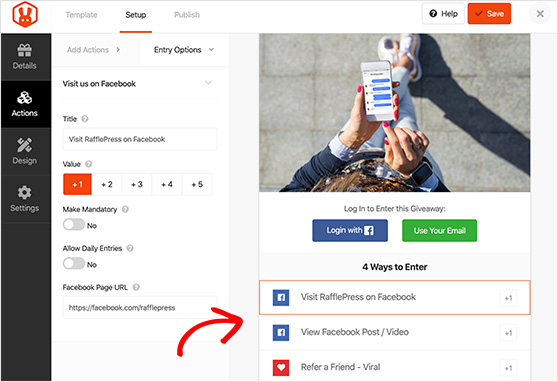558x382 pixels.
Task: Click the RafflePress rabbit logo
Action: coord(25,15)
